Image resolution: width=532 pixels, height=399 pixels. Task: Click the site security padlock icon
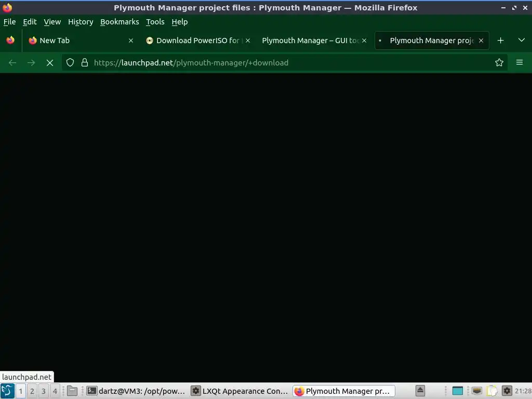tap(85, 62)
